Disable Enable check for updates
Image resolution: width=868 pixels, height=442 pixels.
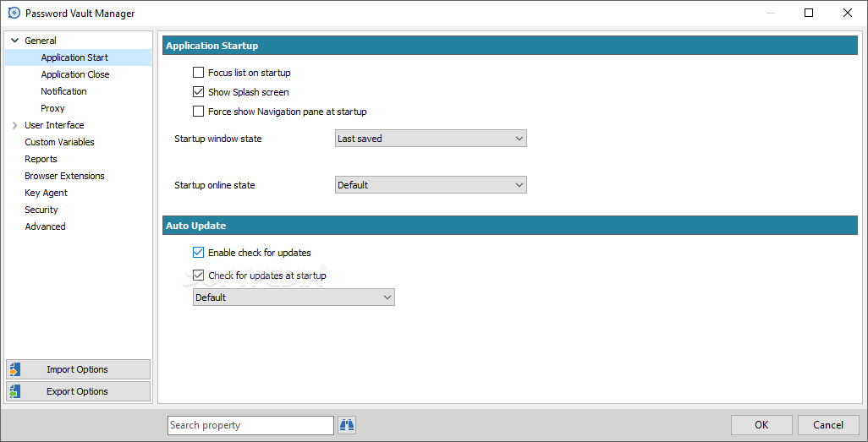coord(198,252)
